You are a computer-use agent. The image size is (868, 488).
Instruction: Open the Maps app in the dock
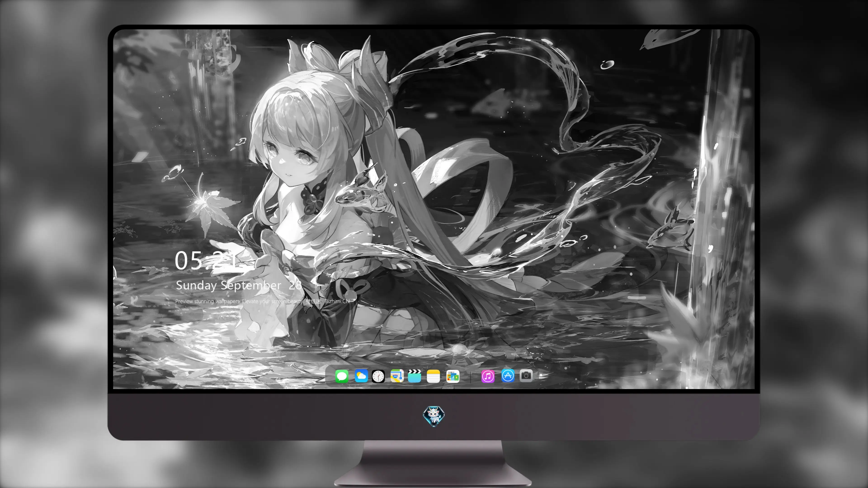click(x=397, y=376)
